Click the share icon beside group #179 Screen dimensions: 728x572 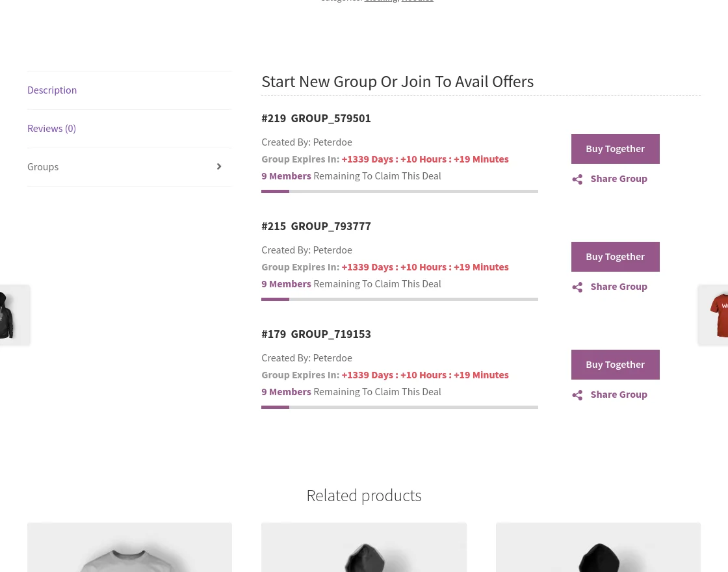[x=577, y=395]
